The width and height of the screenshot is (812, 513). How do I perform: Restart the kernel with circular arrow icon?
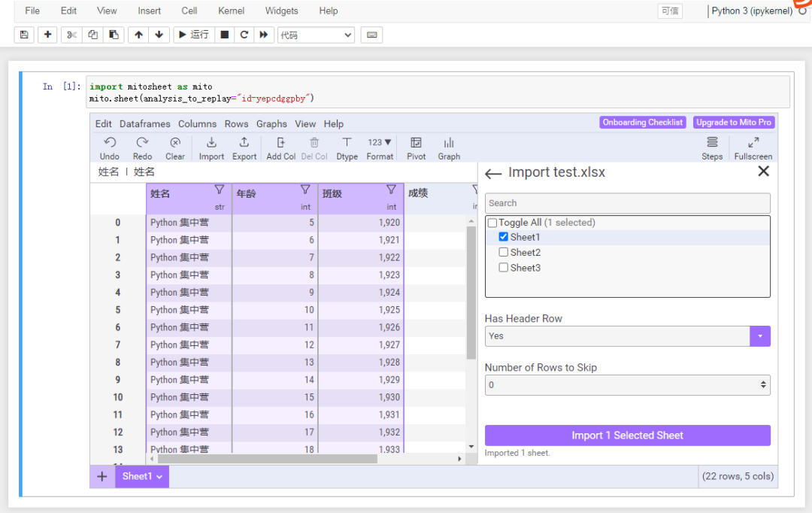click(x=244, y=35)
